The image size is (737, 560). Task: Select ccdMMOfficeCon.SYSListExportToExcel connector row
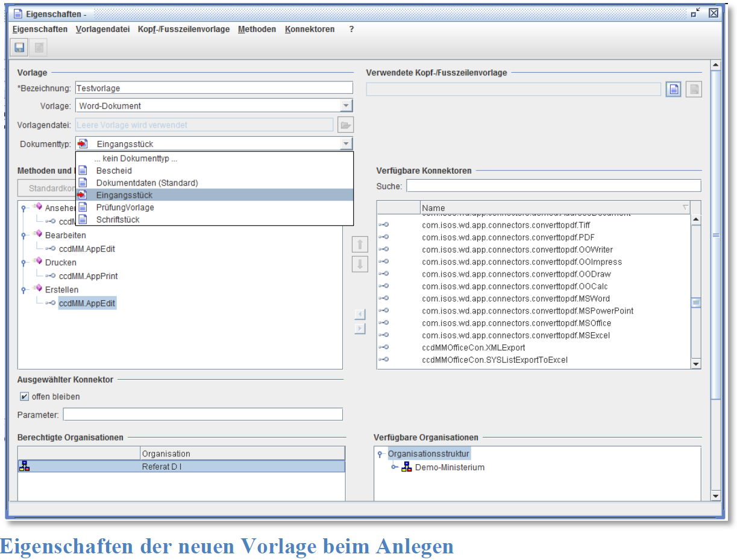point(533,360)
